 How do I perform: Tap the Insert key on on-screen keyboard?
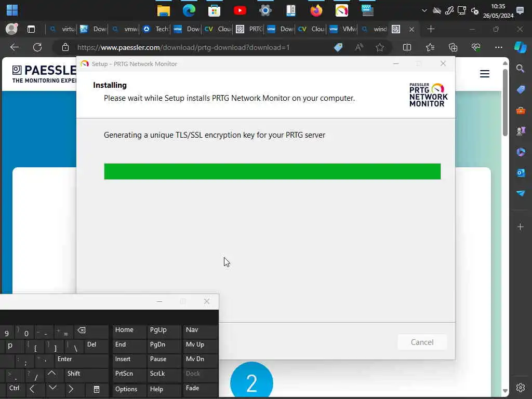pyautogui.click(x=129, y=361)
